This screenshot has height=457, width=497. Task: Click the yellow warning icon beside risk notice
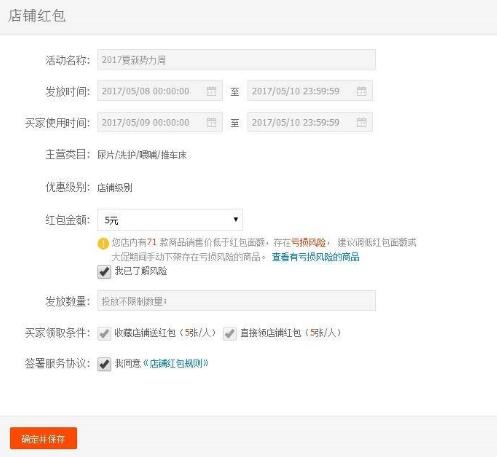103,244
